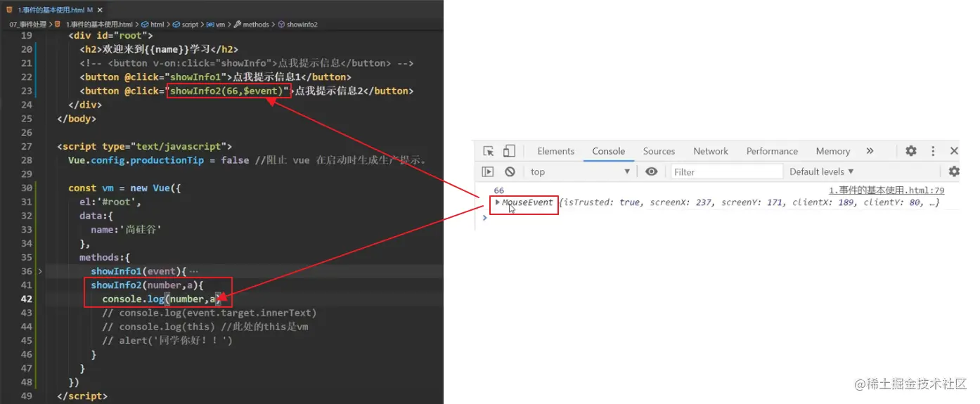This screenshot has width=980, height=404.
Task: Go to the Network tab
Action: [x=711, y=151]
